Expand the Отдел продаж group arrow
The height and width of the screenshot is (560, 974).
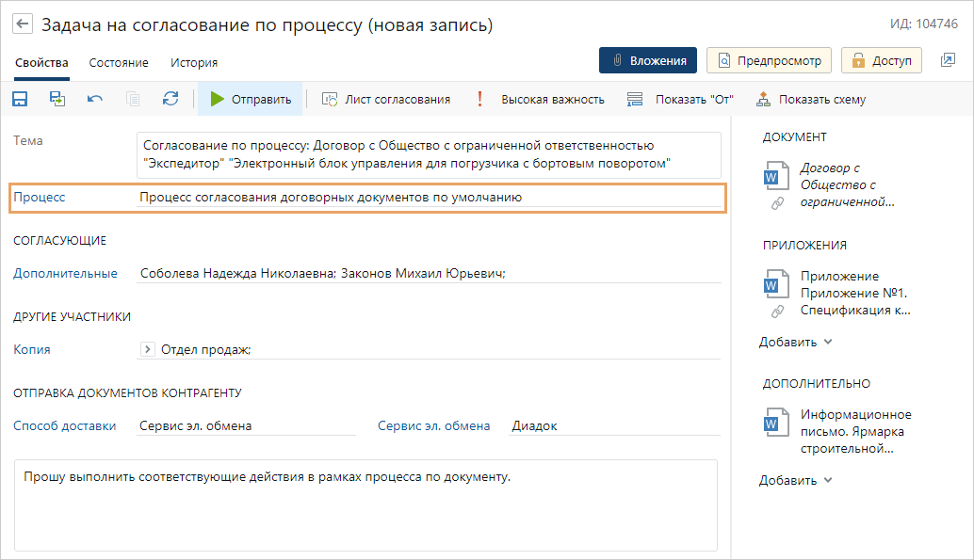(148, 349)
